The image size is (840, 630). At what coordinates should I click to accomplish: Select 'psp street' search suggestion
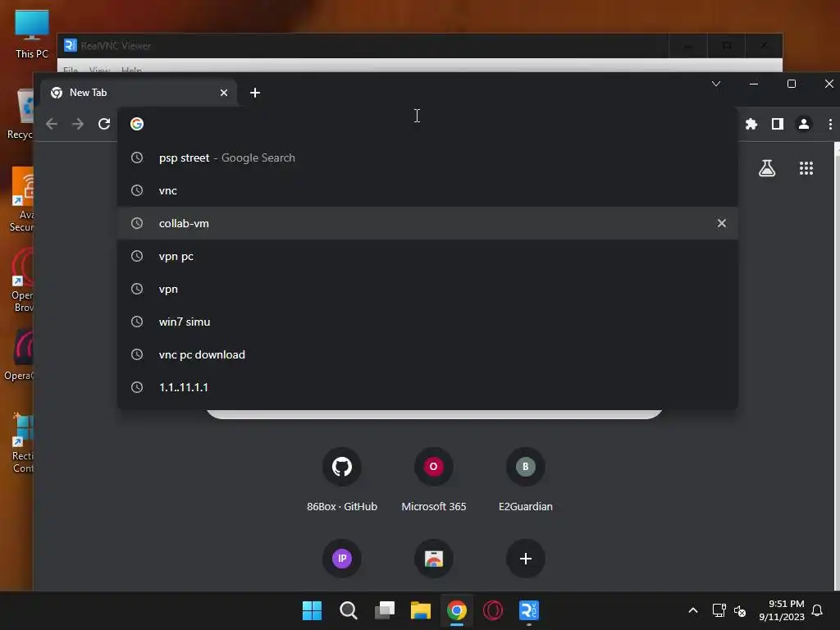427,157
